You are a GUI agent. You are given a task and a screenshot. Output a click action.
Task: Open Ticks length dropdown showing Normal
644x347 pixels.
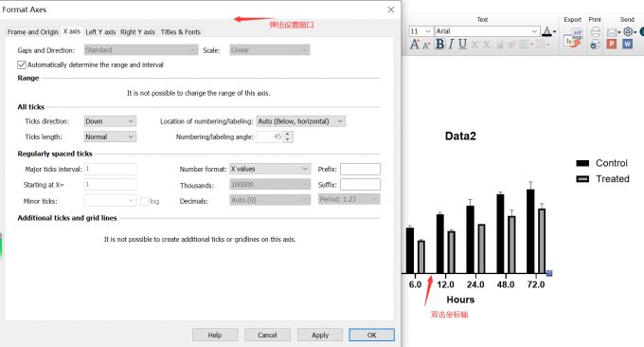tap(110, 137)
